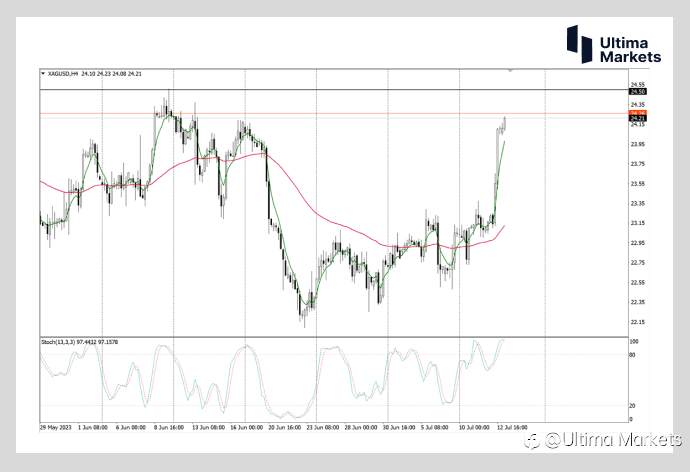Screen dimensions: 690x472
Task: Select the black 24.50 price tag
Action: tap(638, 91)
